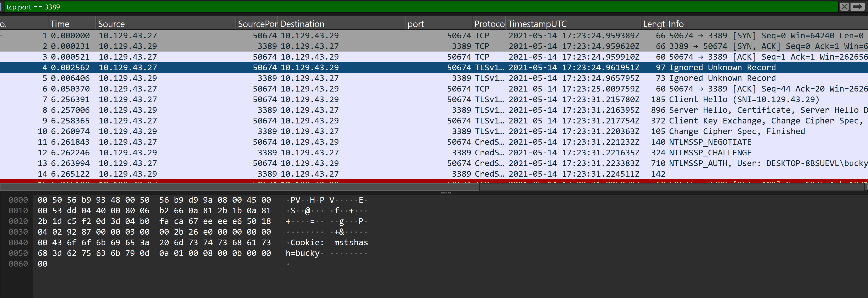Screen dimensions: 868x298
Task: Click hex byte 00 at offset 0060
Action: 43,263
